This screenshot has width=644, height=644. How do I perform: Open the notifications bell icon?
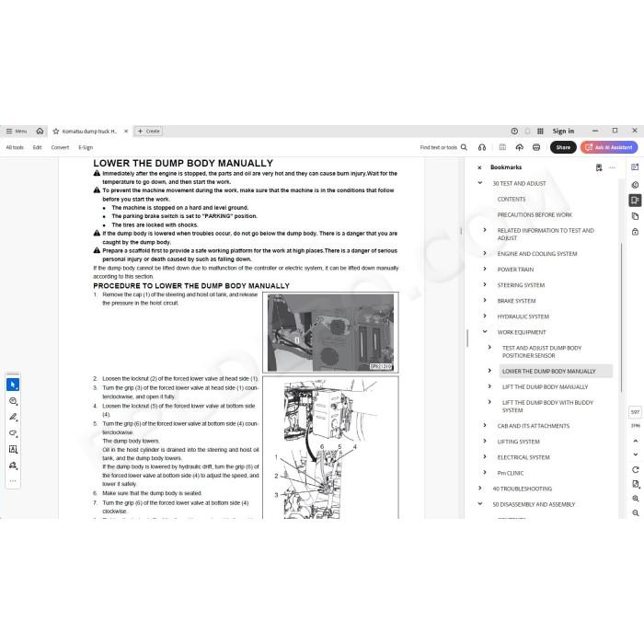527,131
